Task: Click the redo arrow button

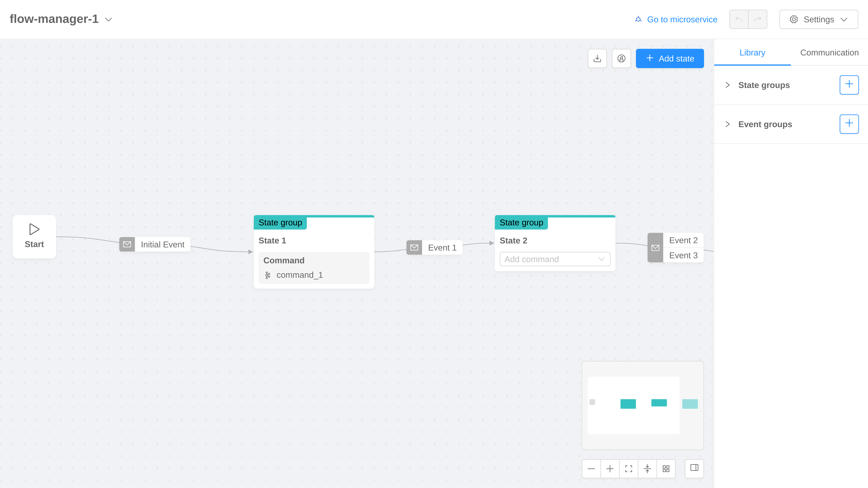Action: click(757, 19)
